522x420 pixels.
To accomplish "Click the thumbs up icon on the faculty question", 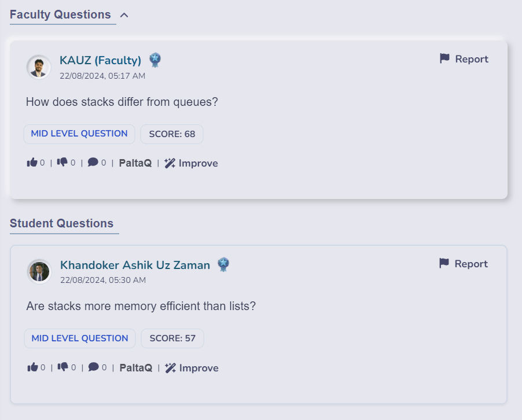I will (33, 163).
